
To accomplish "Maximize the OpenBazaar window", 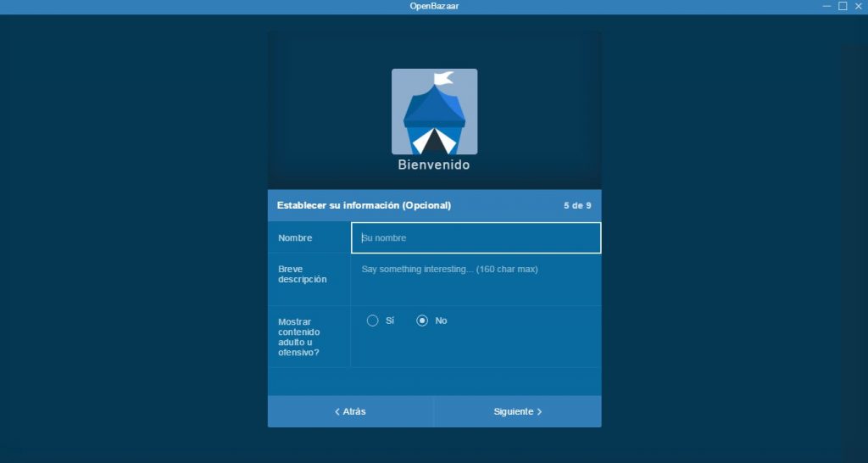I will pyautogui.click(x=843, y=6).
